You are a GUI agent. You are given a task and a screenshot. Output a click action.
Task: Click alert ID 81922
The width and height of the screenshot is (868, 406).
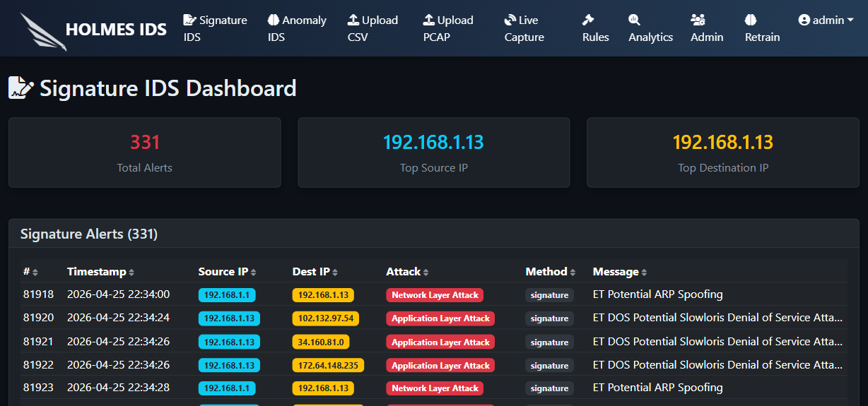(x=38, y=365)
